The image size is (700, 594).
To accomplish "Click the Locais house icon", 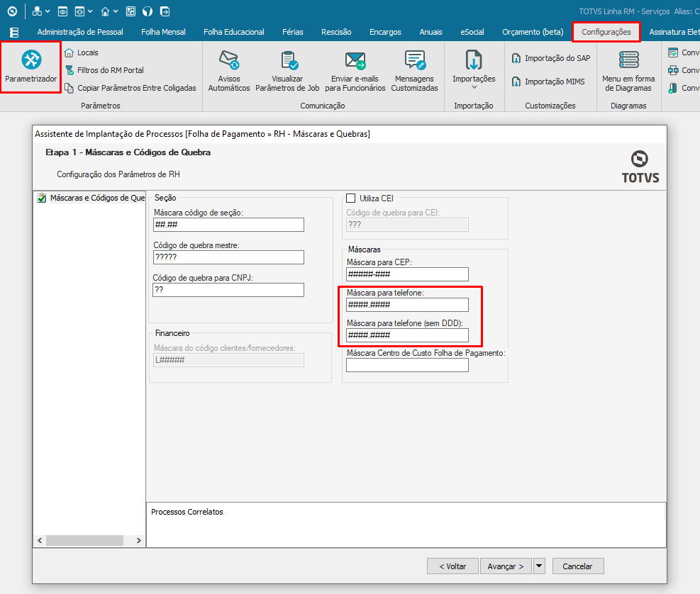I will (69, 52).
